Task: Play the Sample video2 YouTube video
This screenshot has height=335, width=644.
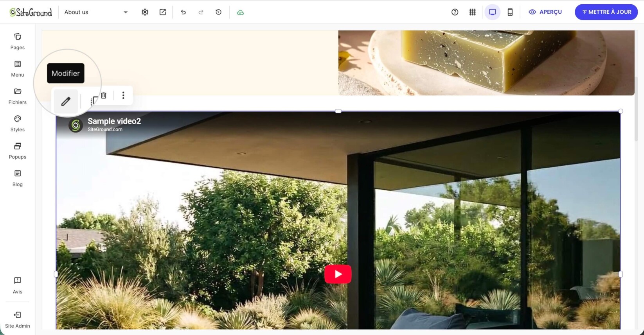Action: [338, 274]
